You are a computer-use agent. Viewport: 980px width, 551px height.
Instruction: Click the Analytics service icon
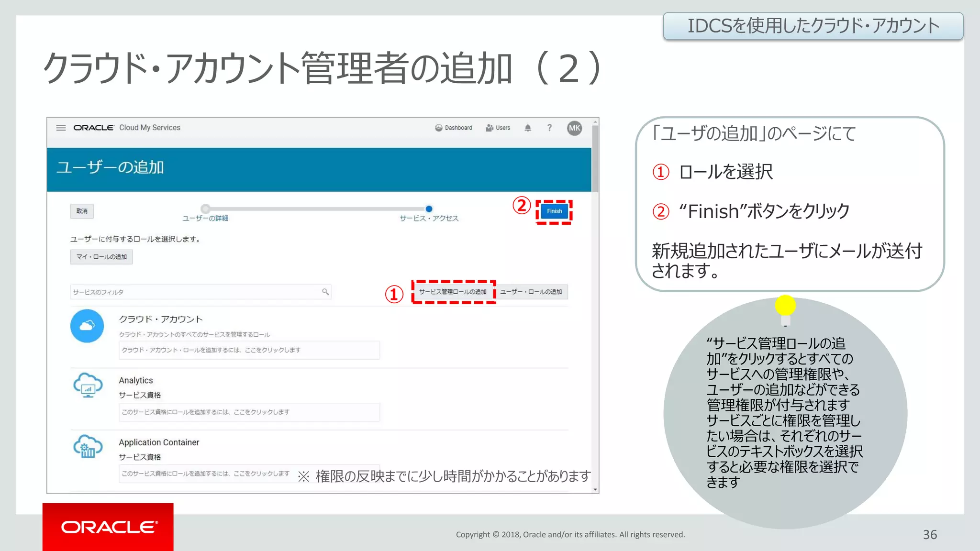coord(88,386)
